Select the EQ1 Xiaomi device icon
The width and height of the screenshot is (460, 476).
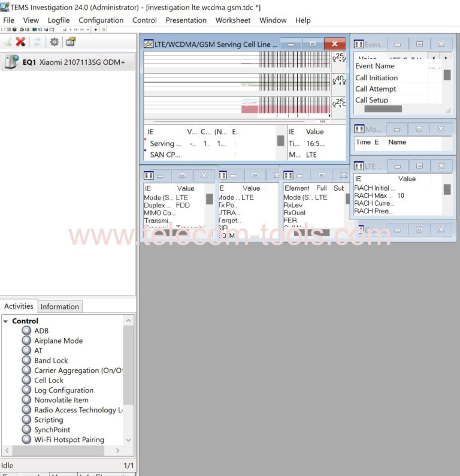tap(11, 62)
